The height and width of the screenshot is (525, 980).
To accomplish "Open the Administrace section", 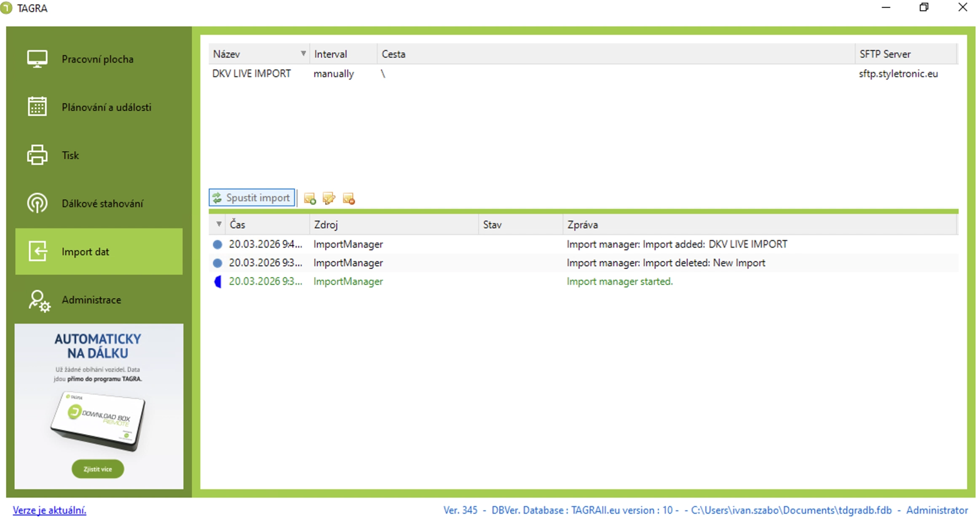I will [x=99, y=300].
